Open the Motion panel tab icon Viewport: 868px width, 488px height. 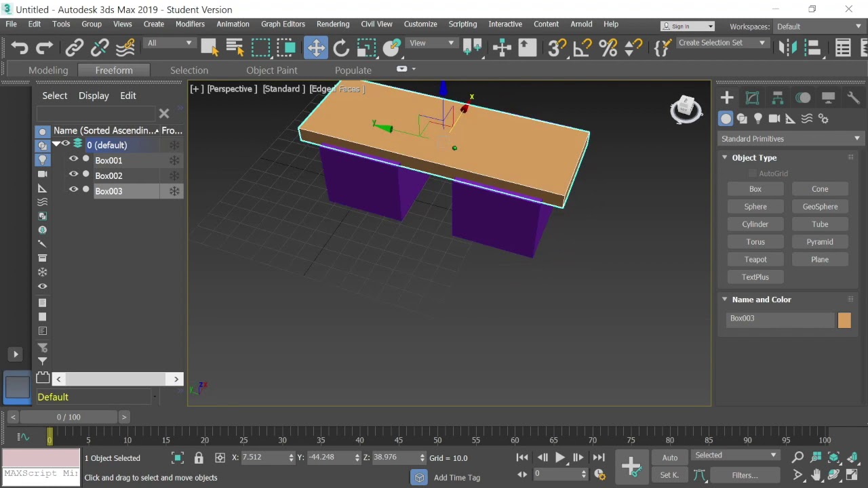click(x=803, y=98)
